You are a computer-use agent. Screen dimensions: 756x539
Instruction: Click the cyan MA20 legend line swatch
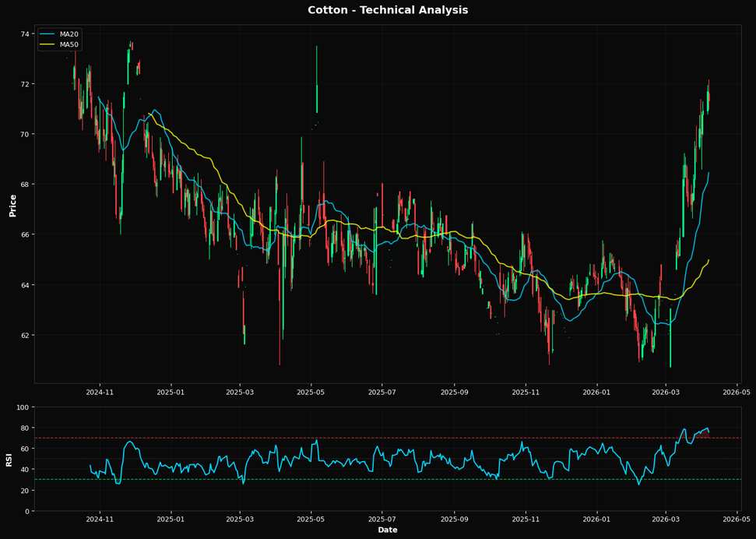(x=47, y=34)
